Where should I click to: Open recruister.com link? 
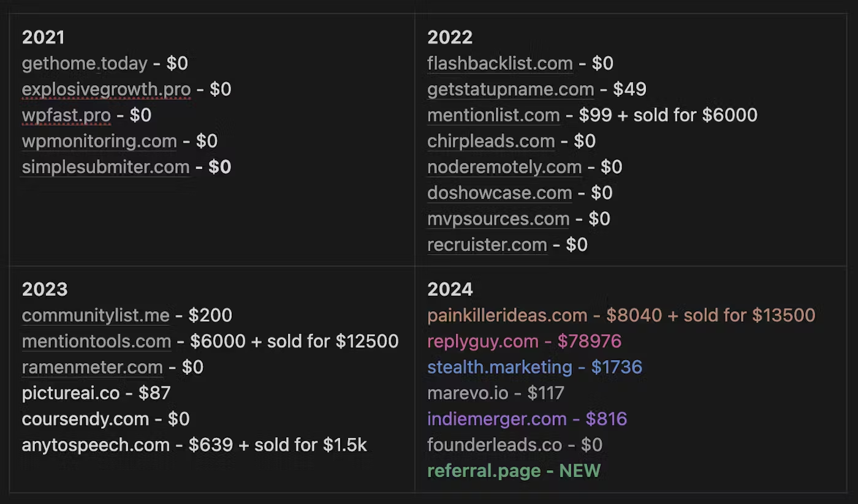487,245
